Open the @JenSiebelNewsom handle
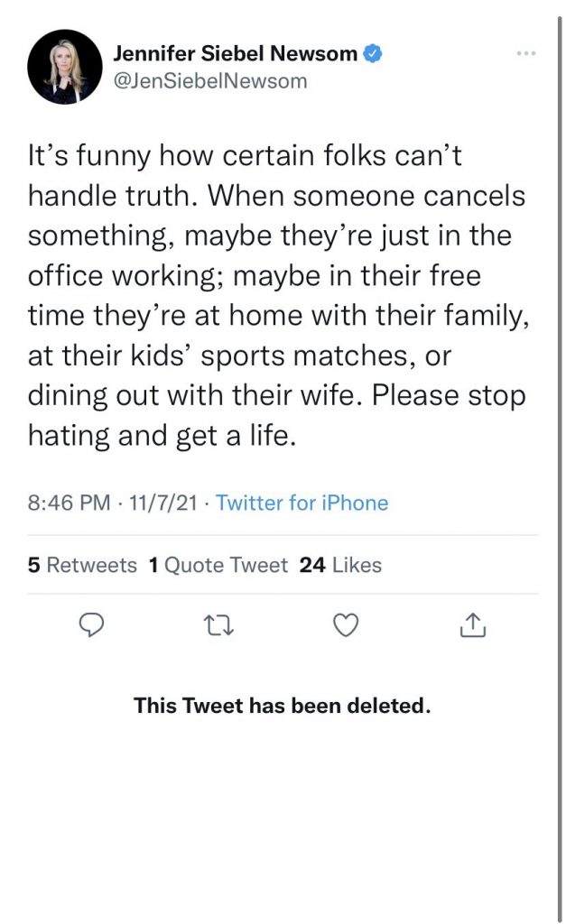566x924 pixels. (209, 80)
